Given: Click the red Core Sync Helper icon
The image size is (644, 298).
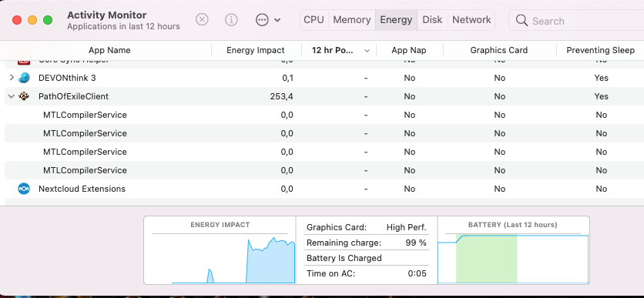Looking at the screenshot, I should (x=24, y=62).
